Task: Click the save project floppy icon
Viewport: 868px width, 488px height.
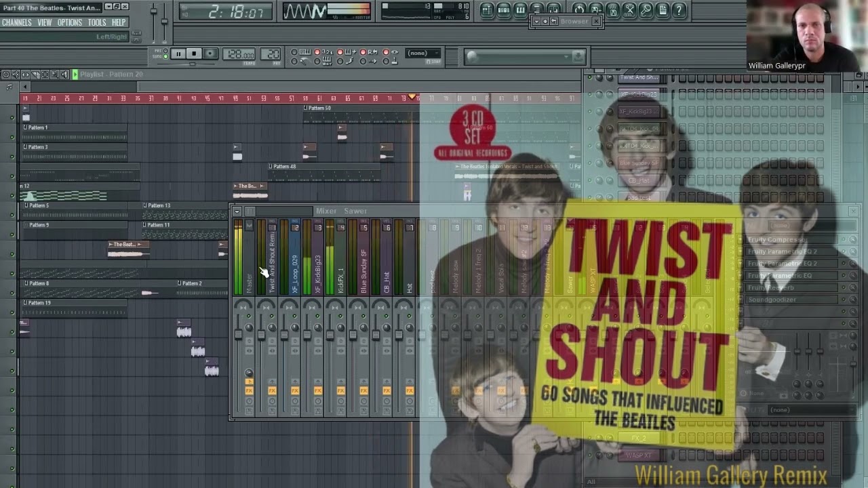Action: coord(612,9)
